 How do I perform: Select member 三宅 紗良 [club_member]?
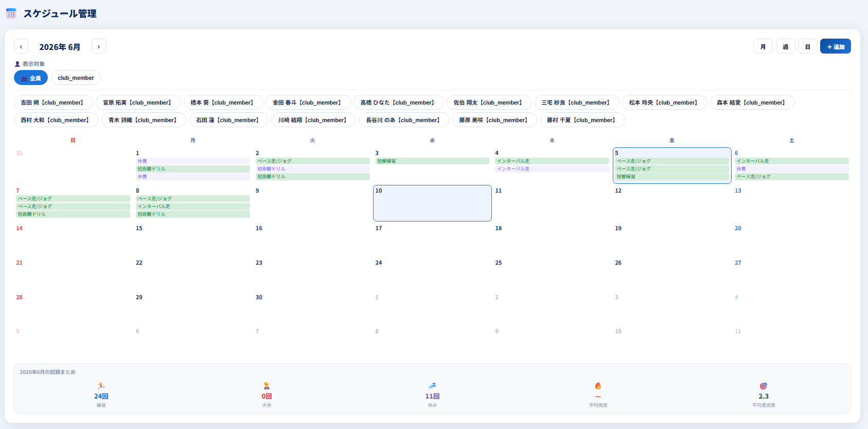577,102
